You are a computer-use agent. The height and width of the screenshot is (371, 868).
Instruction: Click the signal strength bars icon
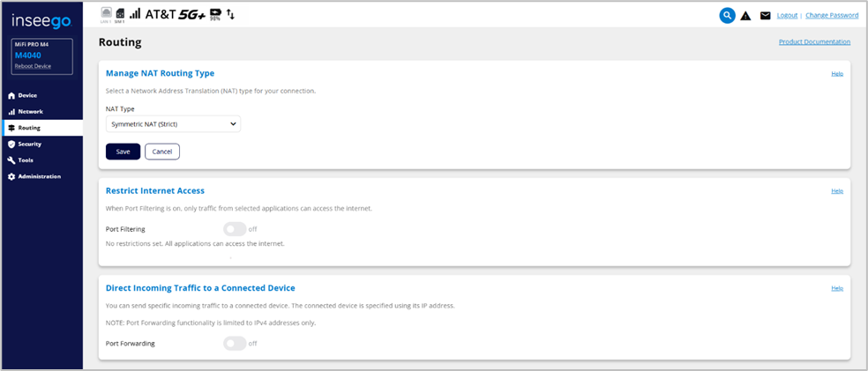coord(135,14)
